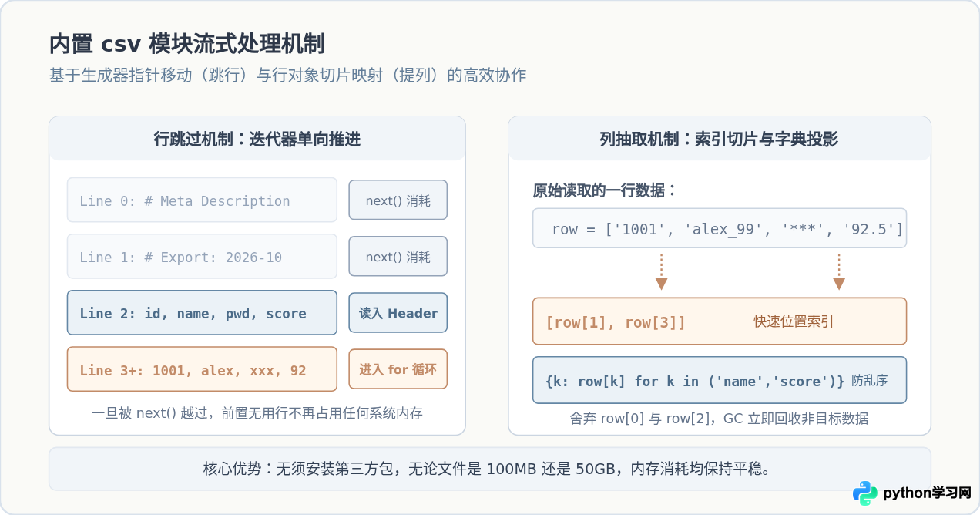Click the 'next() 消耗' box beside Line 0
980x515 pixels.
[398, 200]
